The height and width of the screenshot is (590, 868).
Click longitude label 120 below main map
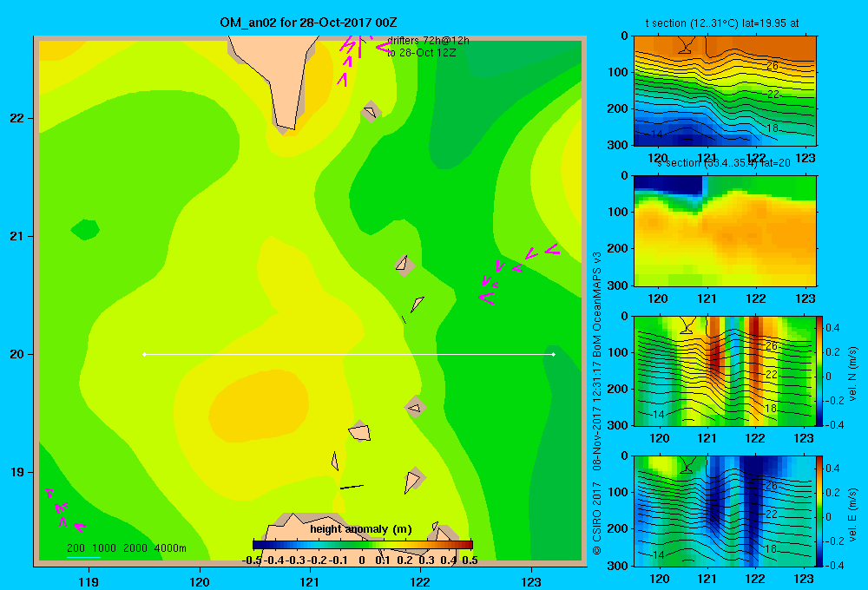tap(200, 581)
